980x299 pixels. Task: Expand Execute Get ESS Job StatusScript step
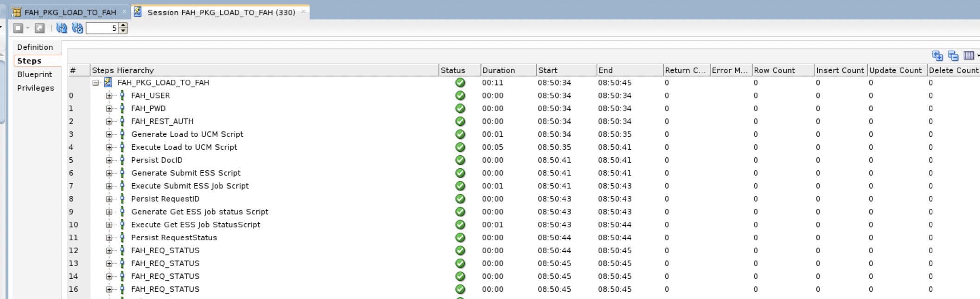(x=109, y=225)
